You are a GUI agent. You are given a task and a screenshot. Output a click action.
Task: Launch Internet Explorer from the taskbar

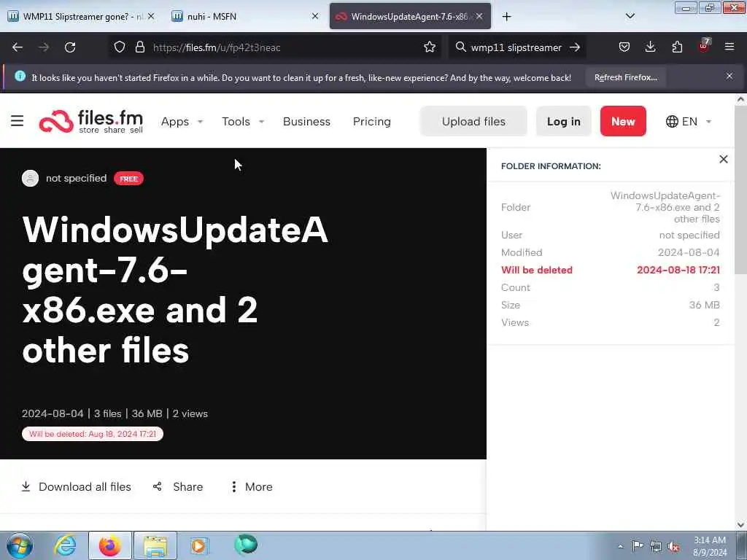click(64, 545)
